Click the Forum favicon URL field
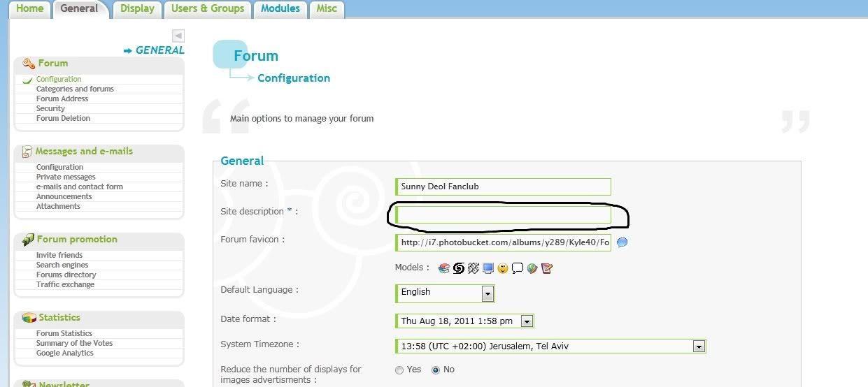The width and height of the screenshot is (868, 387). pyautogui.click(x=503, y=242)
